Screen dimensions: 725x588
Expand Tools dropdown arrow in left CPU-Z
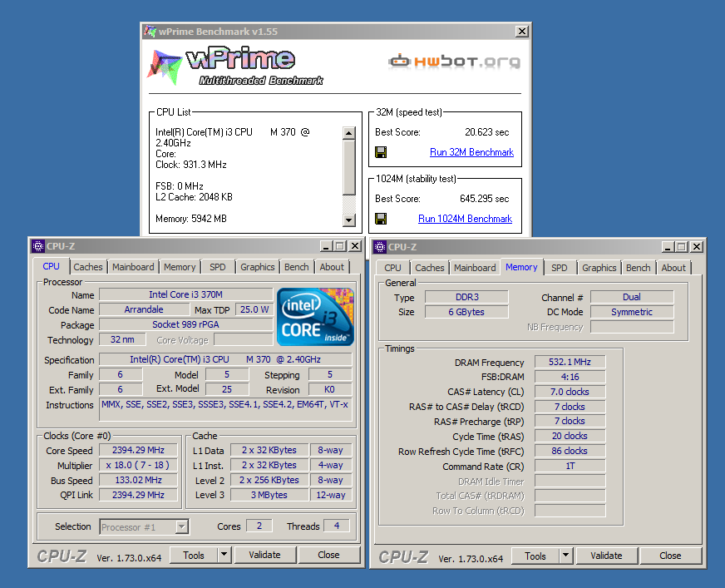(224, 554)
